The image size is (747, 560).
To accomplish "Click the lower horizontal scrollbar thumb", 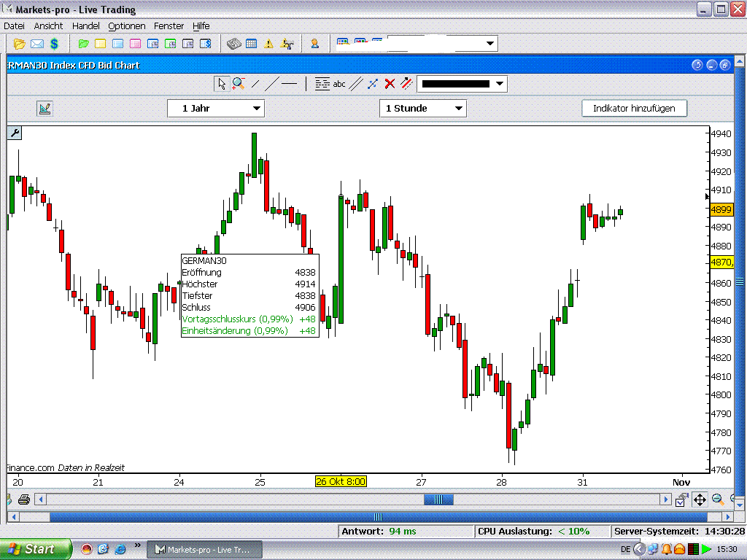I will (378, 517).
